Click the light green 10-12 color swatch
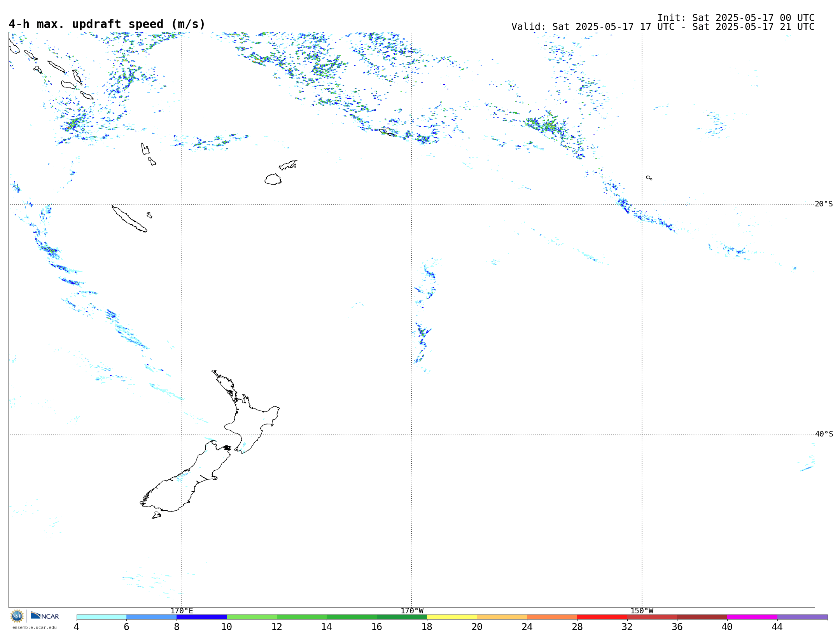The height and width of the screenshot is (632, 840). (252, 617)
